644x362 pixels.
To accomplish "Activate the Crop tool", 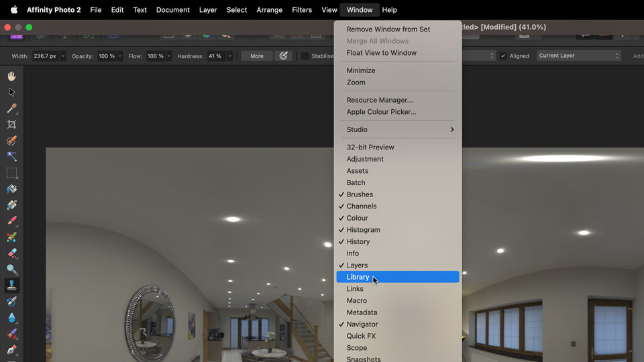I will [x=11, y=125].
